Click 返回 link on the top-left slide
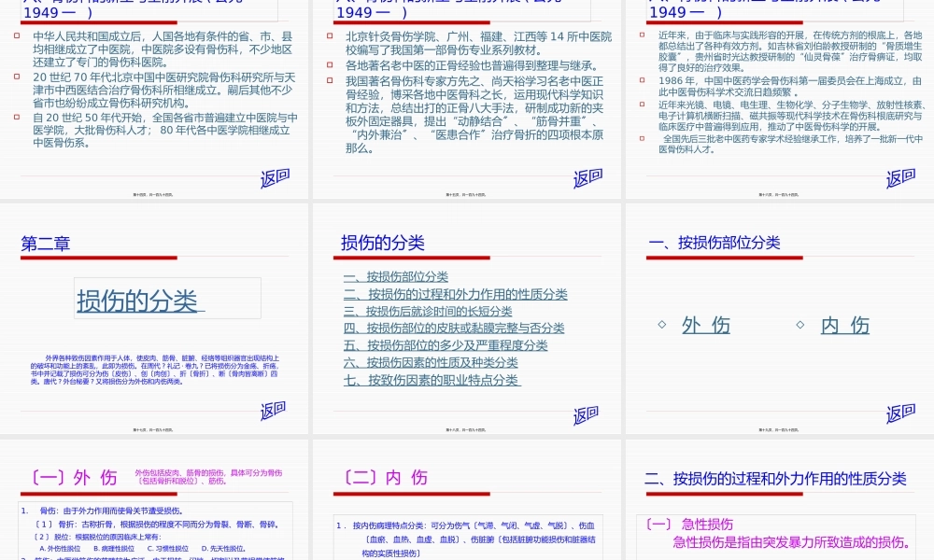The image size is (934, 560). [x=274, y=175]
